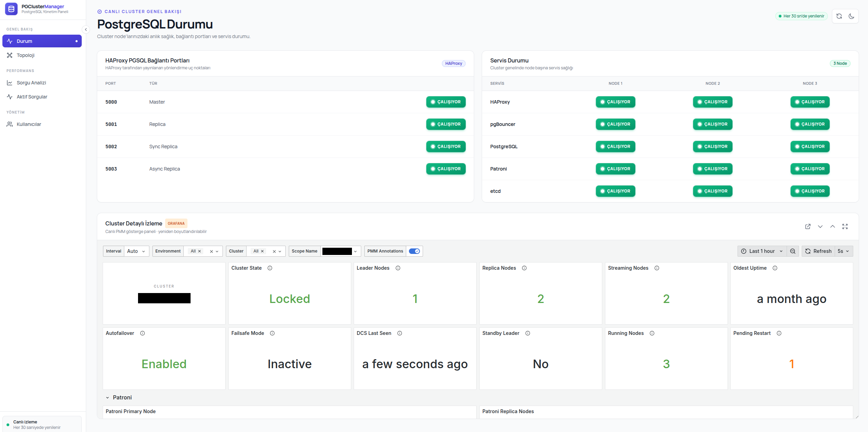Viewport: 868px width, 432px height.
Task: Open the 5s refresh interval dropdown
Action: pyautogui.click(x=843, y=251)
